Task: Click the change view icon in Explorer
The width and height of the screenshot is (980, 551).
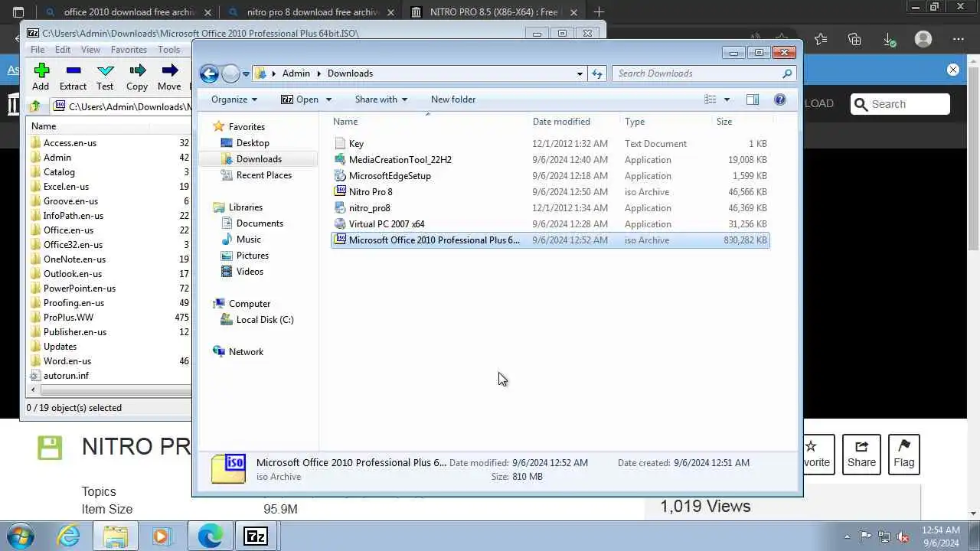Action: click(710, 99)
